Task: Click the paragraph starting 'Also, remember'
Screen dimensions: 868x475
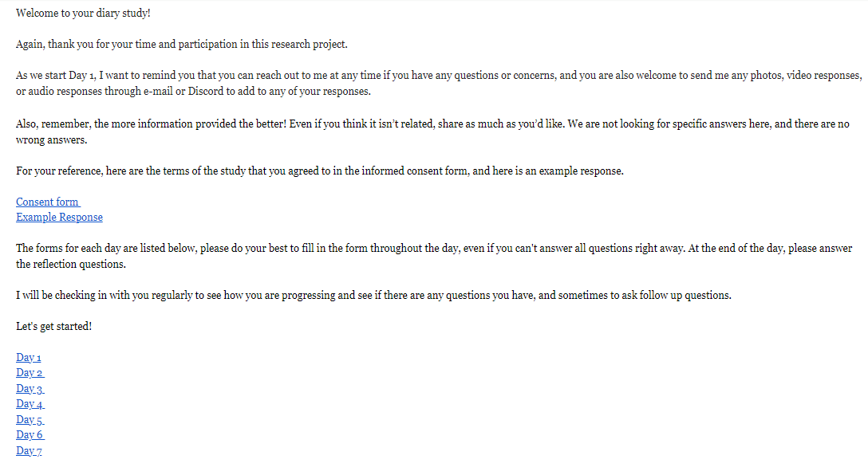Action: pyautogui.click(x=432, y=132)
